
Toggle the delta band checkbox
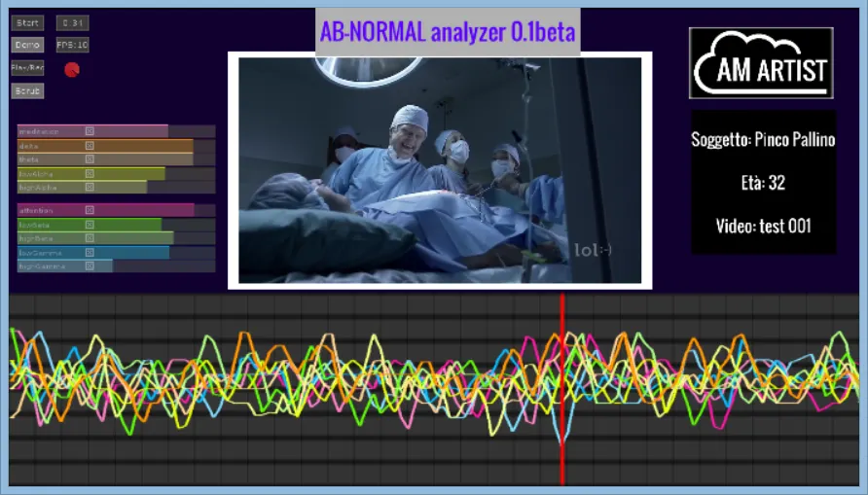point(90,146)
